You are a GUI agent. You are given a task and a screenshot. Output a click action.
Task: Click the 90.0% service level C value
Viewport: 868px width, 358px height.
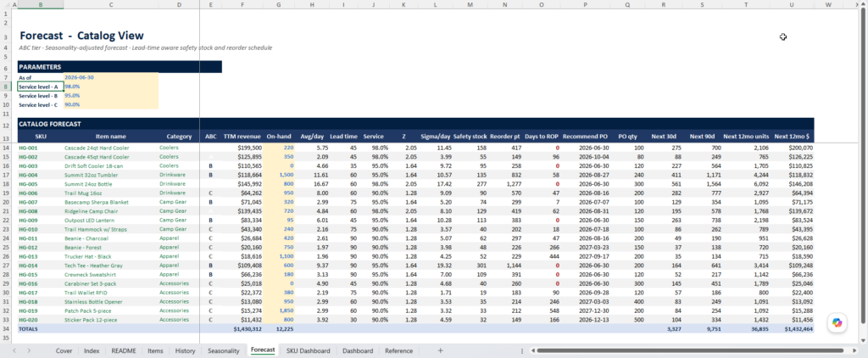[111, 104]
